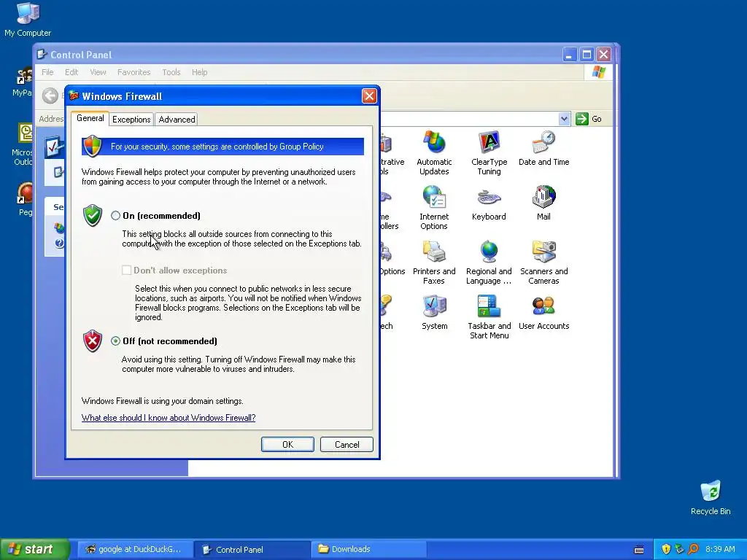Open Mail applet icon
The image size is (747, 560).
click(x=543, y=203)
